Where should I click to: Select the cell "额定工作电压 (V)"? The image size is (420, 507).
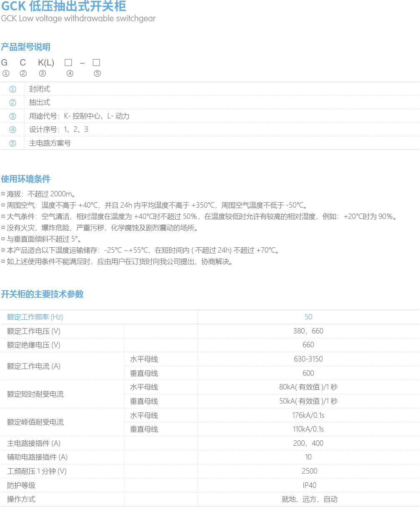(34, 331)
